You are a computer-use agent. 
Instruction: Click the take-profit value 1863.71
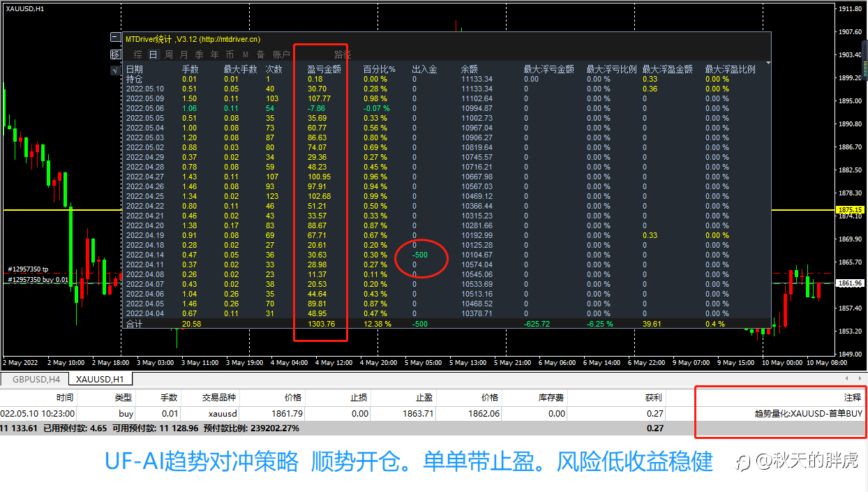pos(419,413)
